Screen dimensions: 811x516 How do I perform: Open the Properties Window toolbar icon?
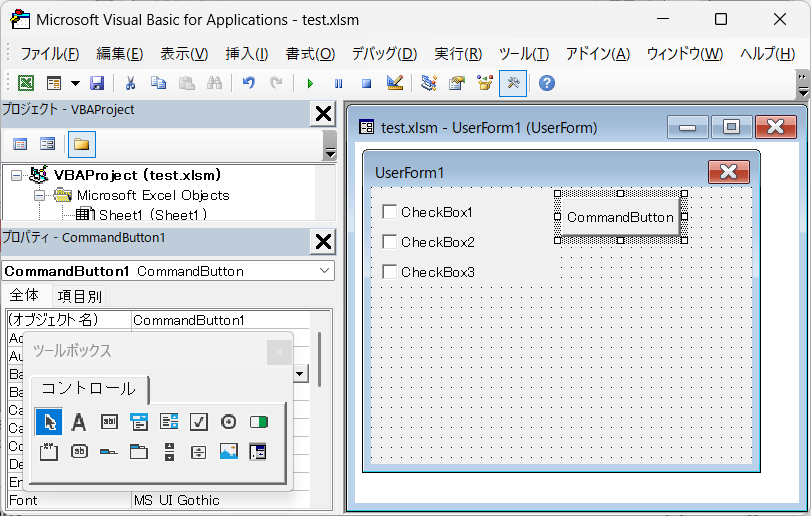click(457, 83)
